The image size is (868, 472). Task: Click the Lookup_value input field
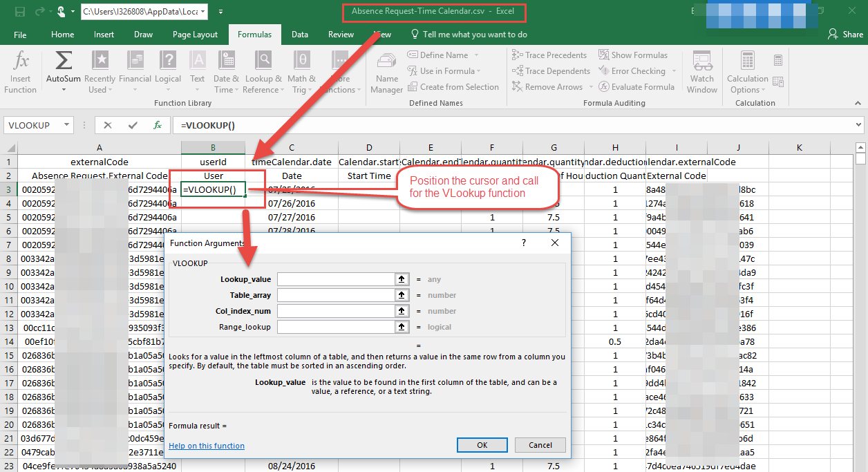335,279
